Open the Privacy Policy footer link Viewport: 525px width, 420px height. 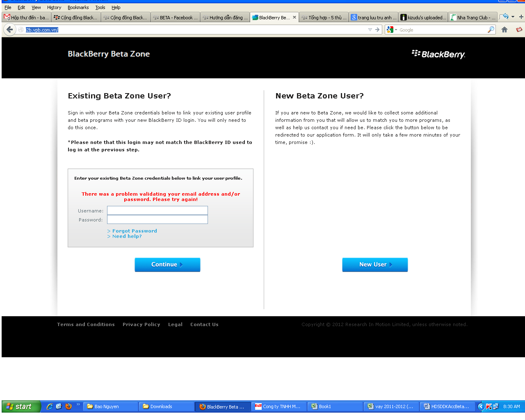(141, 324)
